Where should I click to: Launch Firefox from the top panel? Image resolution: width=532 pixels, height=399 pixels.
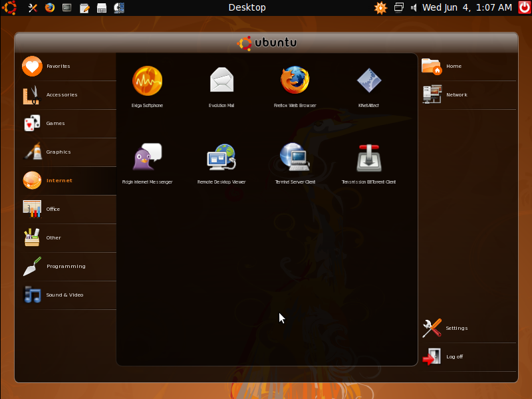50,7
